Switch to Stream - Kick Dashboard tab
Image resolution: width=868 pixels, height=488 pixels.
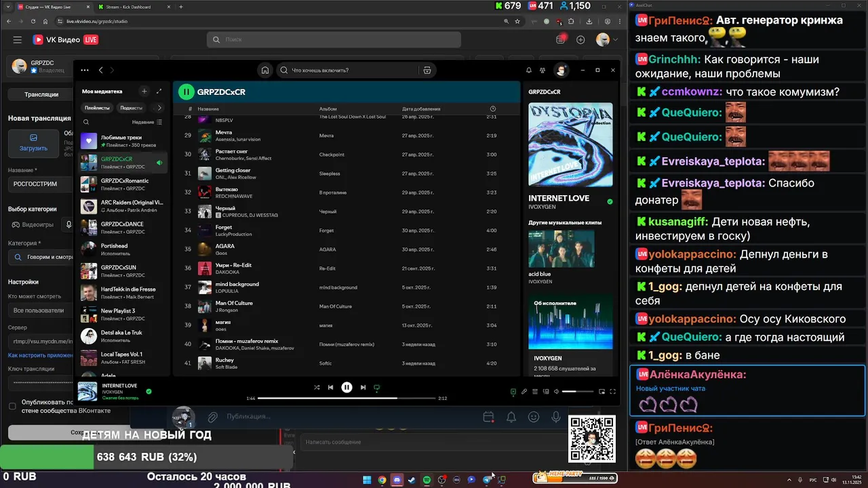point(128,7)
